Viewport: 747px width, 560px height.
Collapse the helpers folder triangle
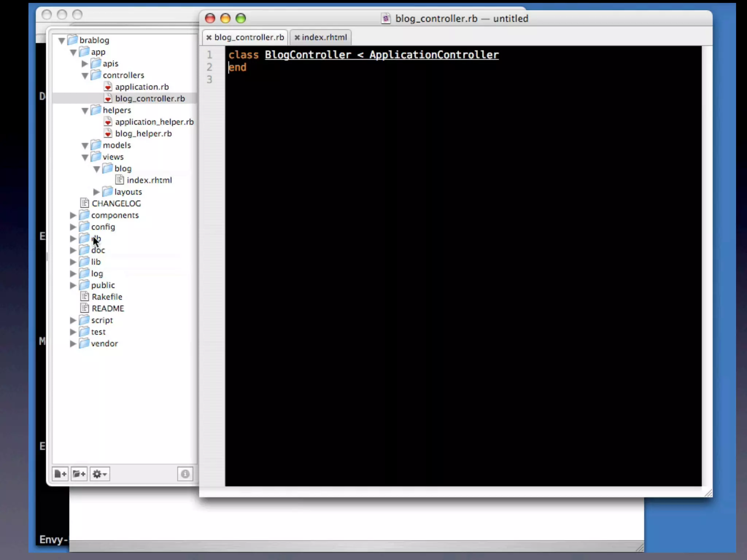[x=85, y=110]
